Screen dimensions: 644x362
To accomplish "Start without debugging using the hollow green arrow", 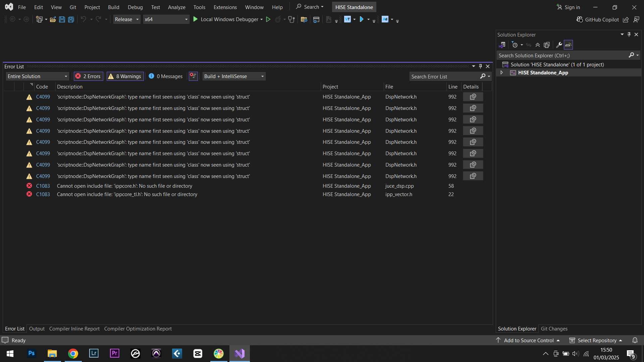I will 268,19.
